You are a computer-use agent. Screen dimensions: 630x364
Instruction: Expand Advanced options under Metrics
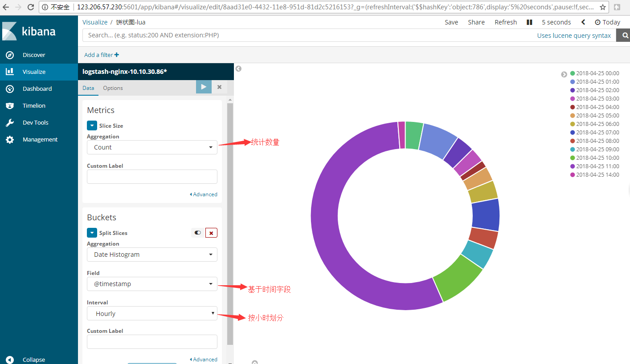pos(204,194)
